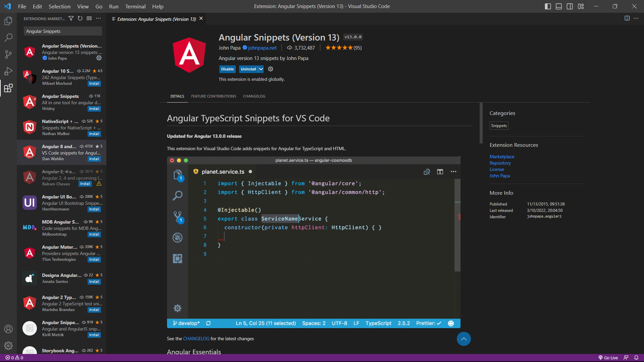
Task: Click the Snippets category tag
Action: coord(499,126)
